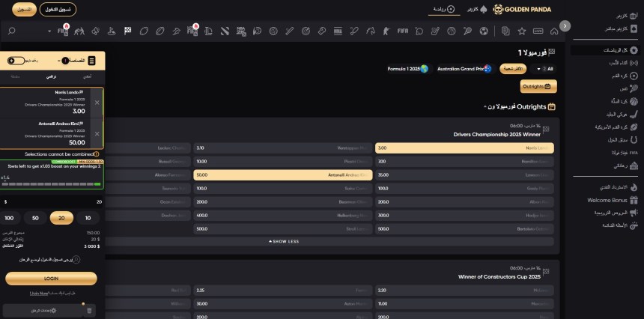Click تسجيل الدخول sign-in button in header
Image resolution: width=644 pixels, height=319 pixels.
click(58, 10)
